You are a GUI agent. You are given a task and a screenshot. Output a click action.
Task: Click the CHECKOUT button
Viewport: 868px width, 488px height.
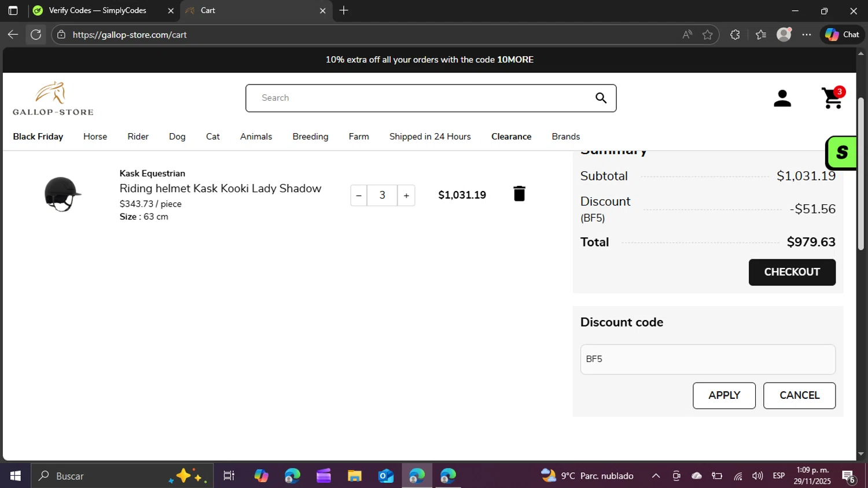[x=792, y=272]
